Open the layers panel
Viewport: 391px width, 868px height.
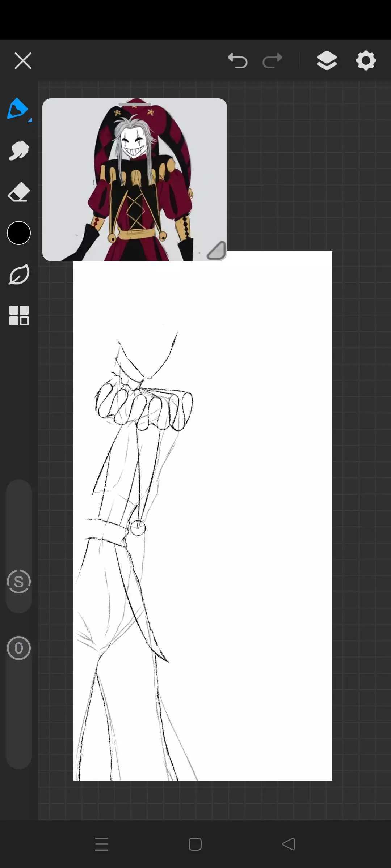(x=327, y=60)
